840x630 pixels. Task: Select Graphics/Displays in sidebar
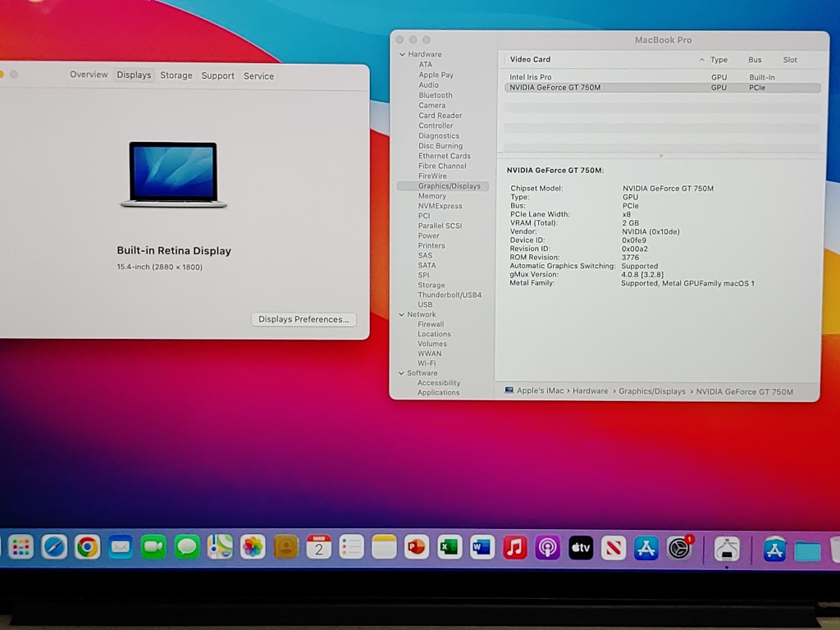(443, 186)
